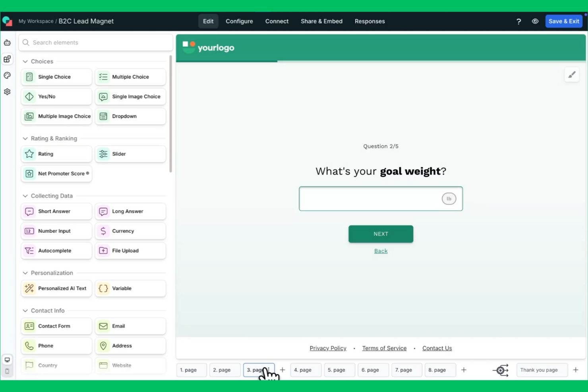Viewport: 588px width, 392px height.
Task: Open the theme styling brush on the canvas
Action: click(572, 74)
